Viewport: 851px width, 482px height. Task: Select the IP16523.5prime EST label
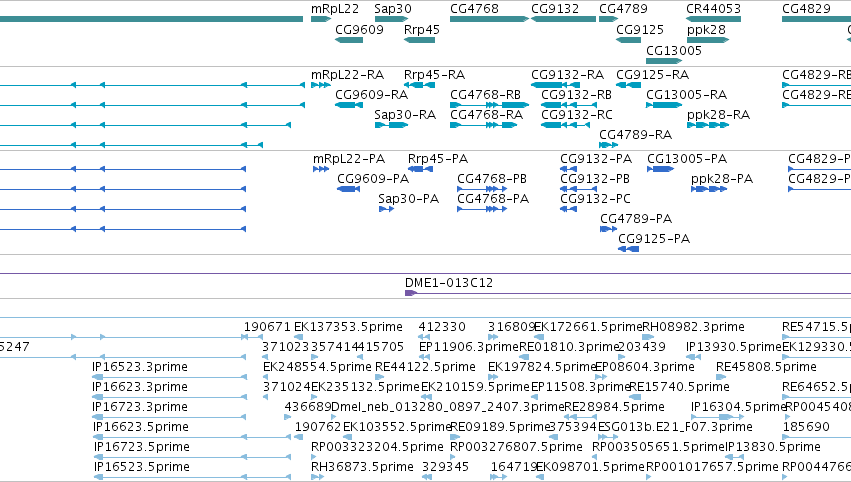point(142,467)
